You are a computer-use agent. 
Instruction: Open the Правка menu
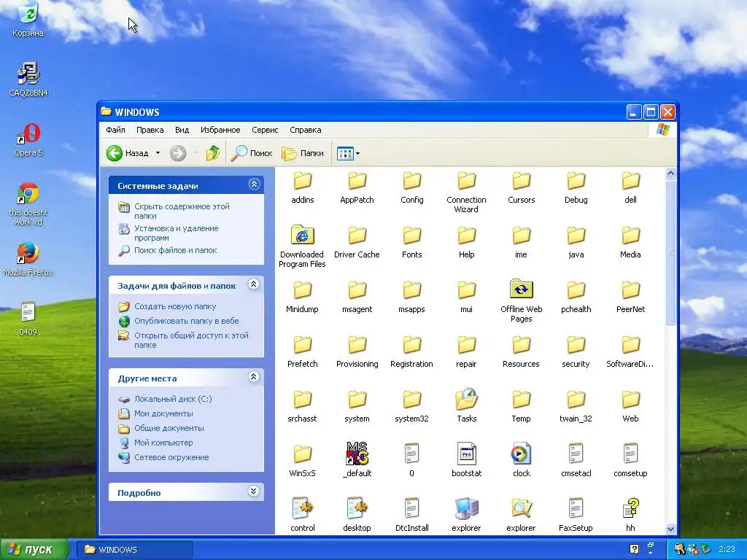point(150,130)
